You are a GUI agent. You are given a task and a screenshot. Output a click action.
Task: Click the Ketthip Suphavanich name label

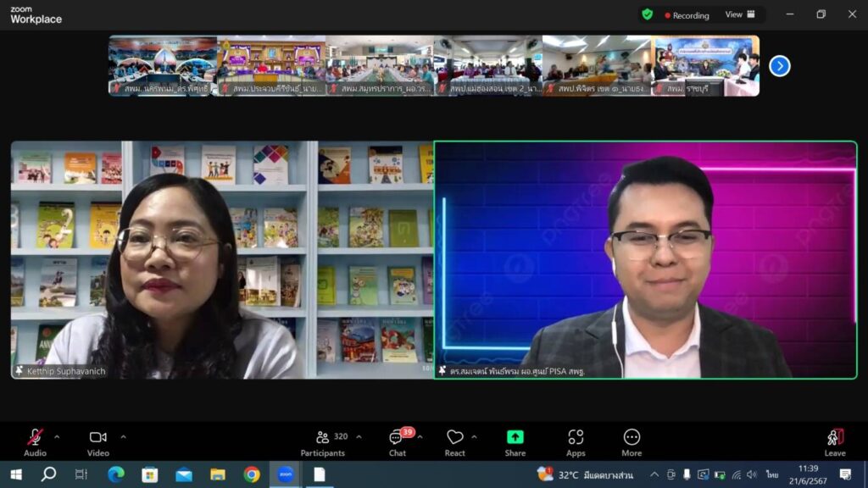pyautogui.click(x=66, y=371)
